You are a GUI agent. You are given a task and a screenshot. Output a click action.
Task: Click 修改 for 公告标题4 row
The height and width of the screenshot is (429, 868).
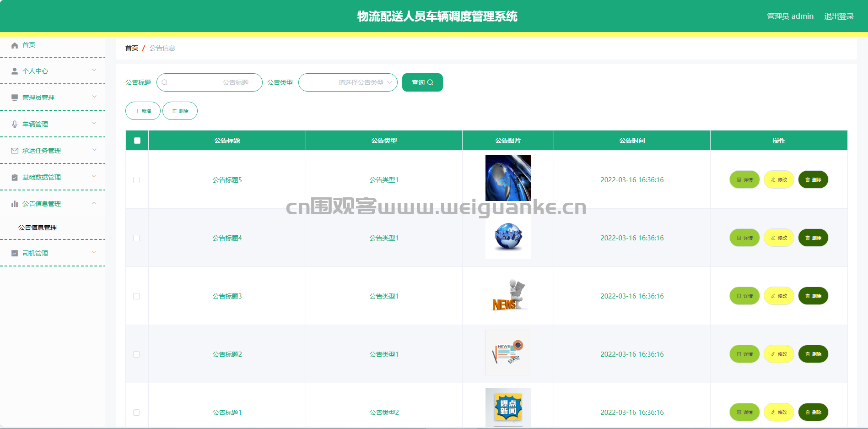click(779, 238)
